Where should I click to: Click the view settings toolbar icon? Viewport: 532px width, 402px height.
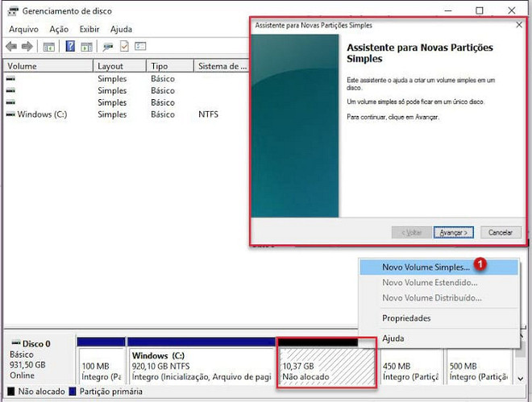[140, 46]
